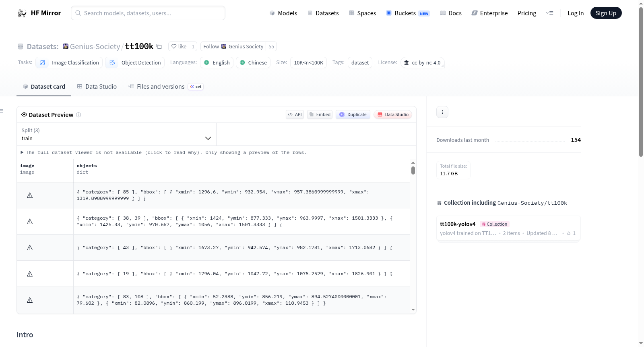The width and height of the screenshot is (644, 347).
Task: Copy dataset name tt100k icon
Action: tap(159, 46)
